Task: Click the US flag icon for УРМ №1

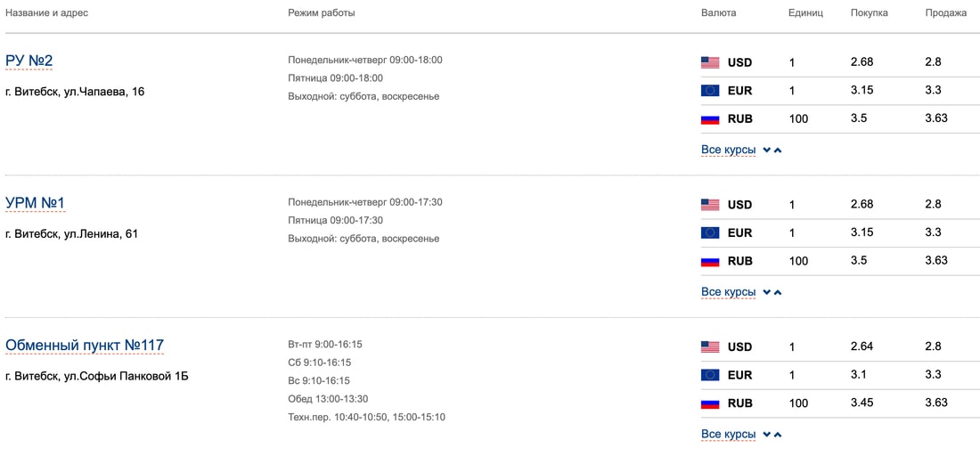Action: [710, 205]
